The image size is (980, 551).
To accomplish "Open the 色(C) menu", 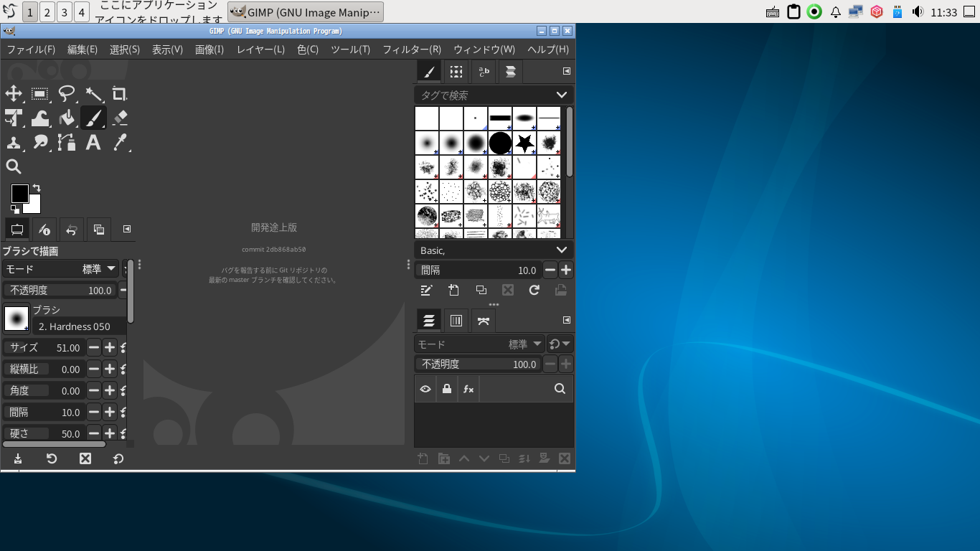I will [308, 50].
